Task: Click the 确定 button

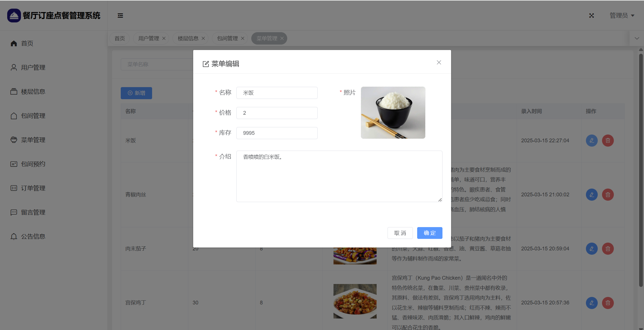Action: coord(430,233)
